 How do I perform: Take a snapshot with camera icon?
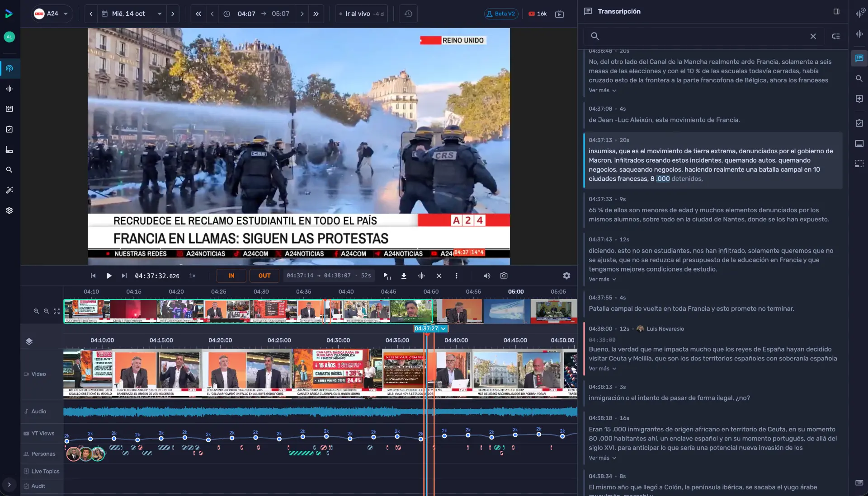click(x=504, y=276)
